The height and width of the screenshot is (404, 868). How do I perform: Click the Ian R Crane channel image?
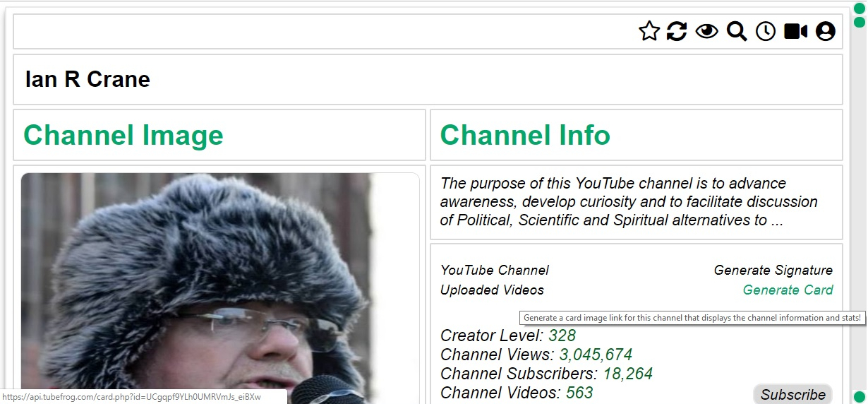coord(220,288)
